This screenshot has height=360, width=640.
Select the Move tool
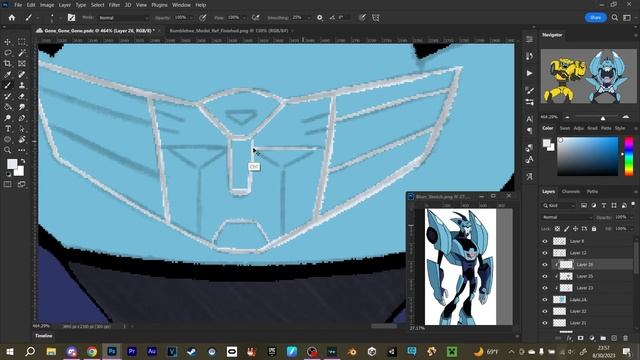(x=7, y=42)
